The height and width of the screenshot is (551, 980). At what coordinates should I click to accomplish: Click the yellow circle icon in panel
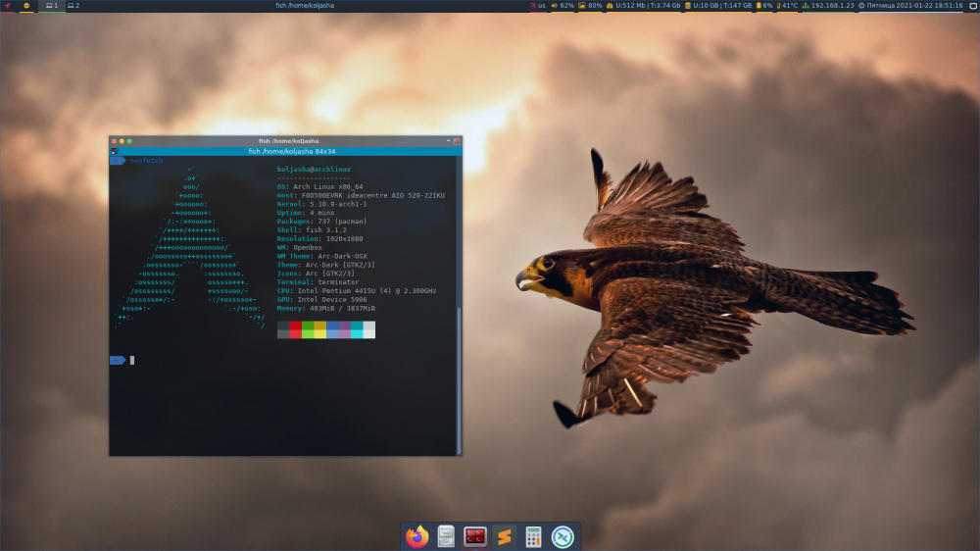pyautogui.click(x=26, y=6)
